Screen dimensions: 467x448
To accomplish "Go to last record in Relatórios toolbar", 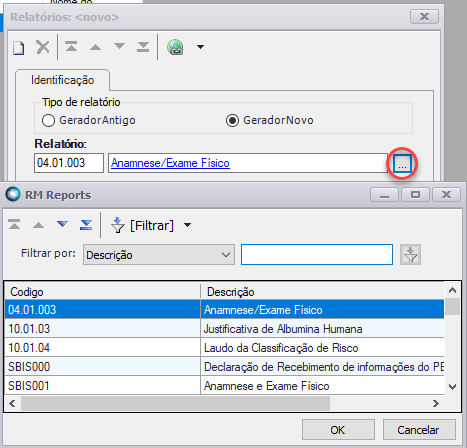I will click(x=143, y=47).
